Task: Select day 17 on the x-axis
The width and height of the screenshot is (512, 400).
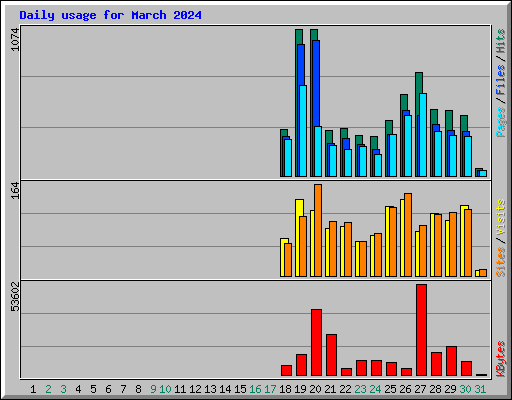Action: click(x=270, y=389)
